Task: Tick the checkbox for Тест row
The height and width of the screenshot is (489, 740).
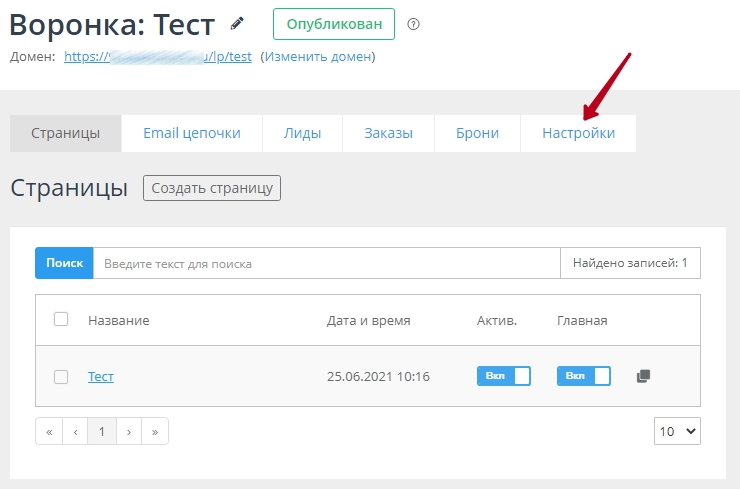Action: point(61,377)
